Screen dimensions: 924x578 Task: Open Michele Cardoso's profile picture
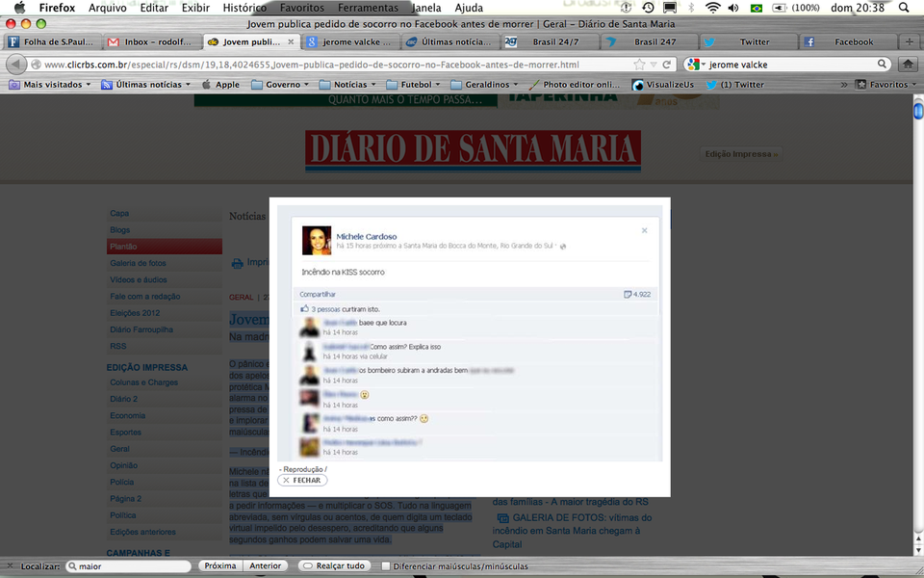coord(317,240)
